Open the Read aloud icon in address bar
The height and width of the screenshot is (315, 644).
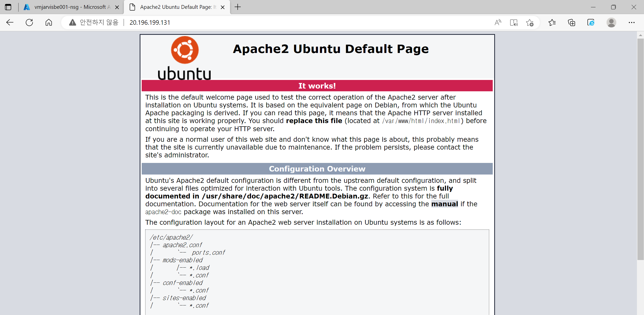click(498, 22)
